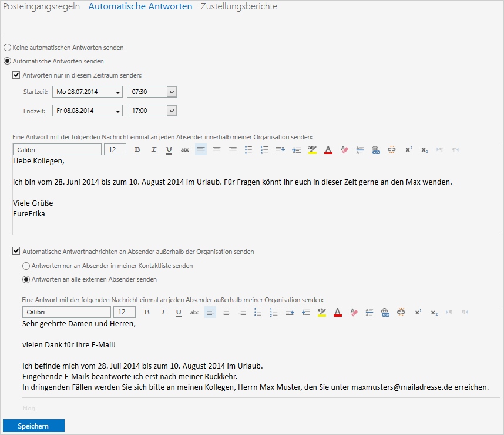Image resolution: width=504 pixels, height=435 pixels.
Task: Open Calibri font box in external editor
Action: 66,312
